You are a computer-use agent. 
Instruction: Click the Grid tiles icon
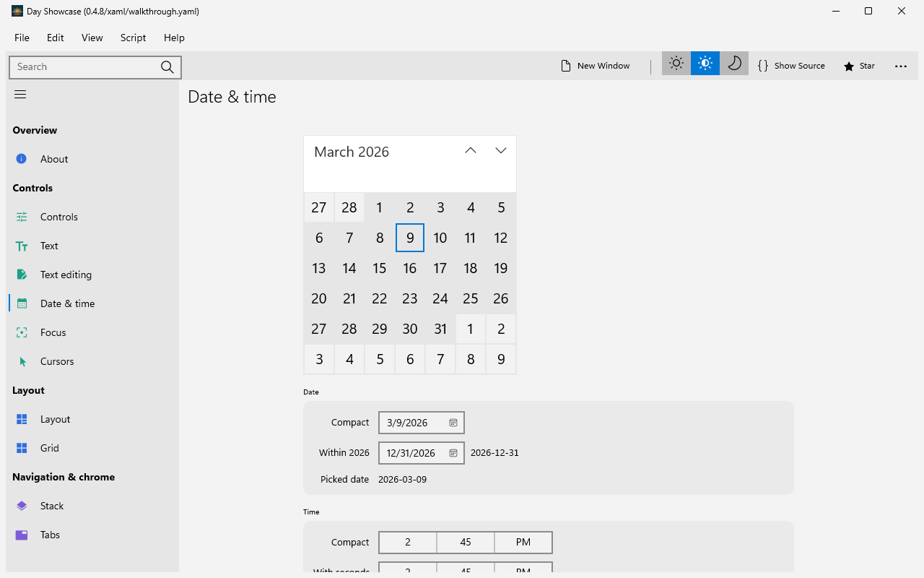pyautogui.click(x=22, y=448)
